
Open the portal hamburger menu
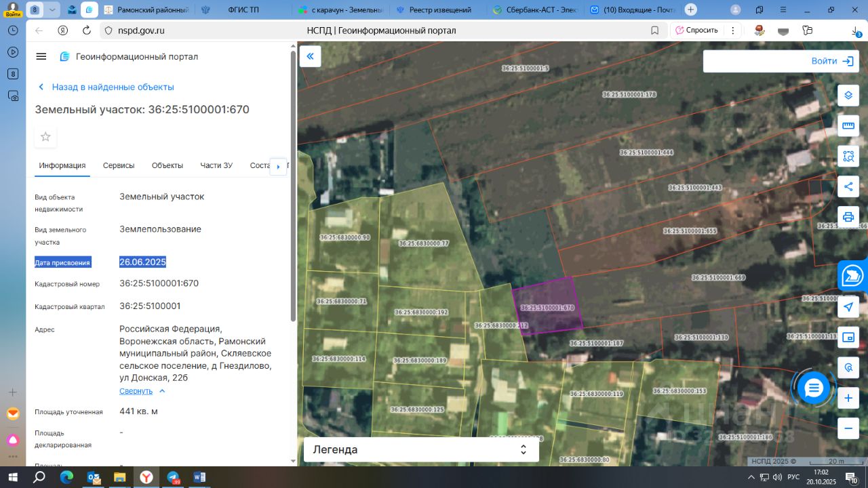point(41,56)
